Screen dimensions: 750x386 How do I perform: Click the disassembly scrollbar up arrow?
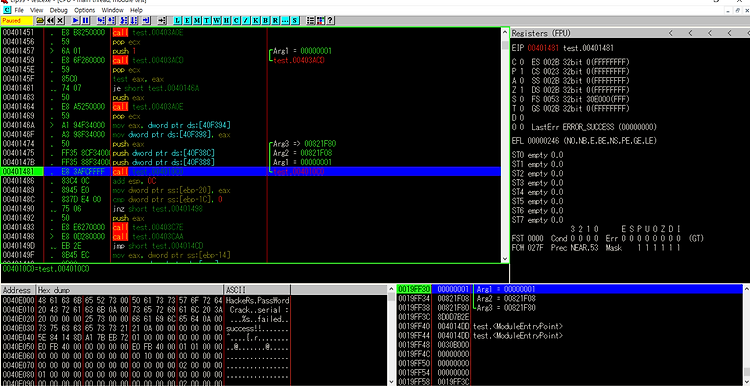505,32
